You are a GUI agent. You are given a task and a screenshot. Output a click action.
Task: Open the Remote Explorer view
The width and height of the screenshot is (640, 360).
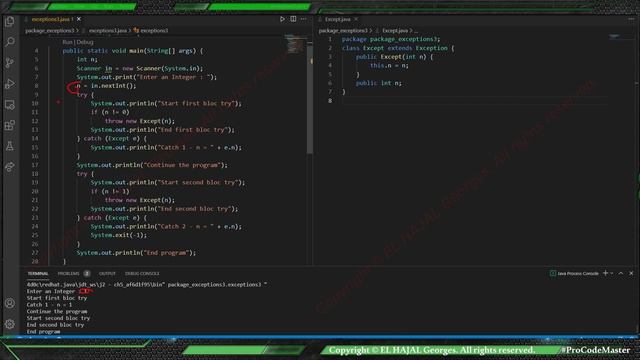(x=10, y=104)
